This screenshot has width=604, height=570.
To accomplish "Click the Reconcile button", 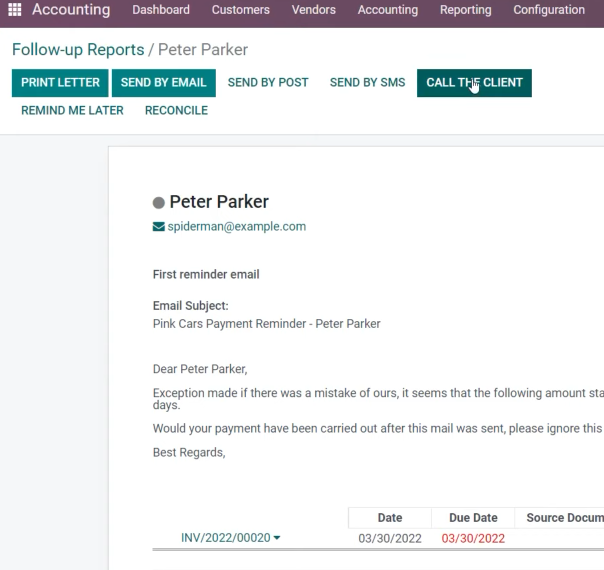I will [x=176, y=111].
